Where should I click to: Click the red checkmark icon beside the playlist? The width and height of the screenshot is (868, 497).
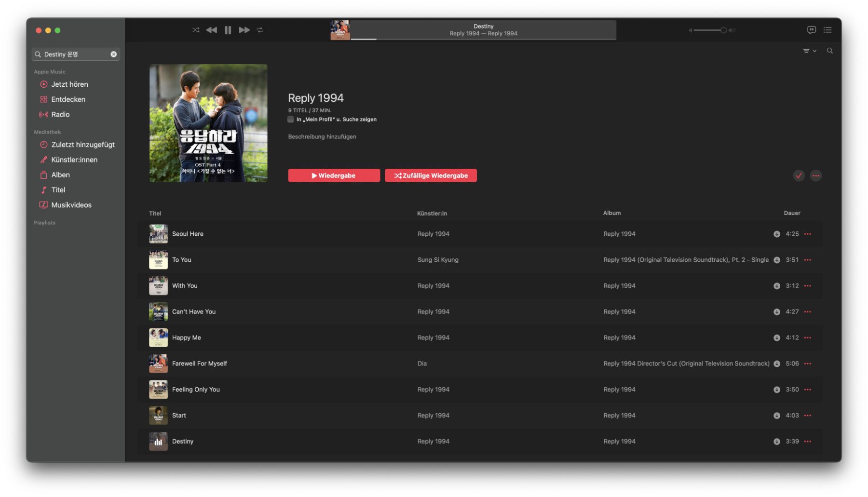point(799,175)
